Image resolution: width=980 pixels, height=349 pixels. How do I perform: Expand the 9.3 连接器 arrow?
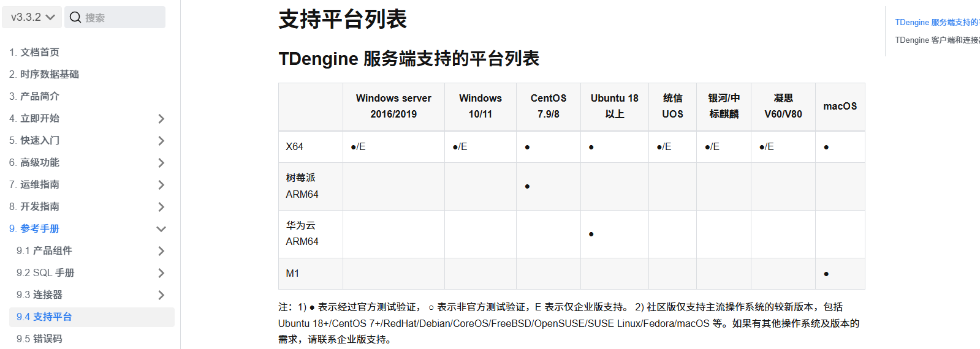coord(161,295)
